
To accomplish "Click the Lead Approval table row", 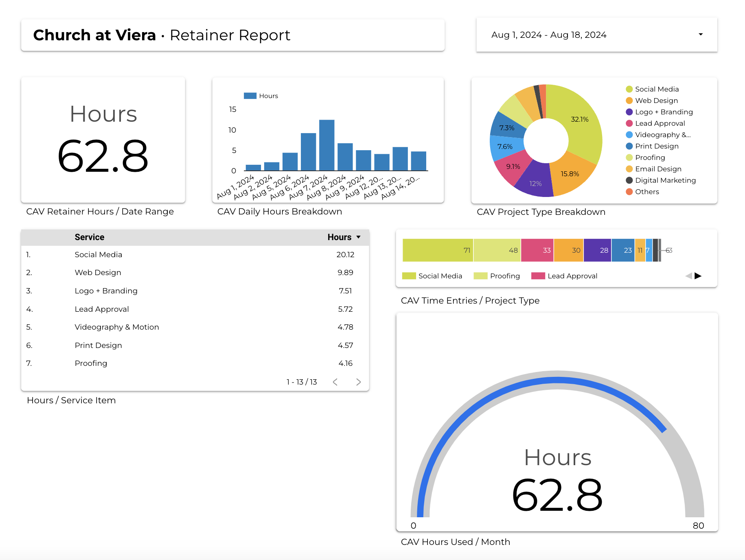I will click(195, 309).
